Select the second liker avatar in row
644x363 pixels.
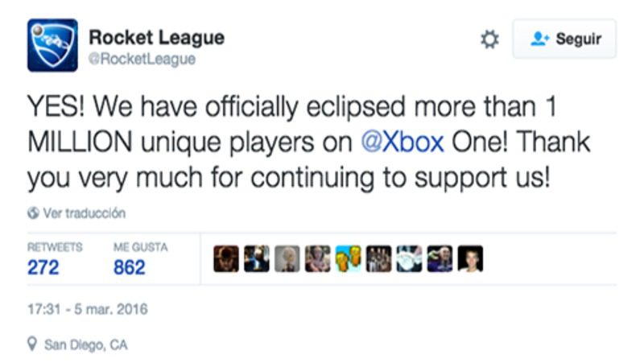(257, 258)
